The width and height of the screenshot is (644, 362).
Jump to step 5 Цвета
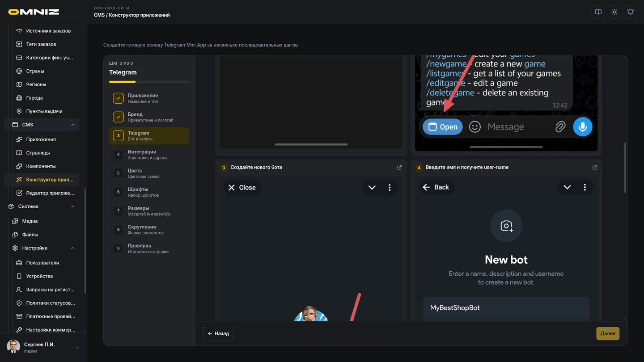(149, 173)
